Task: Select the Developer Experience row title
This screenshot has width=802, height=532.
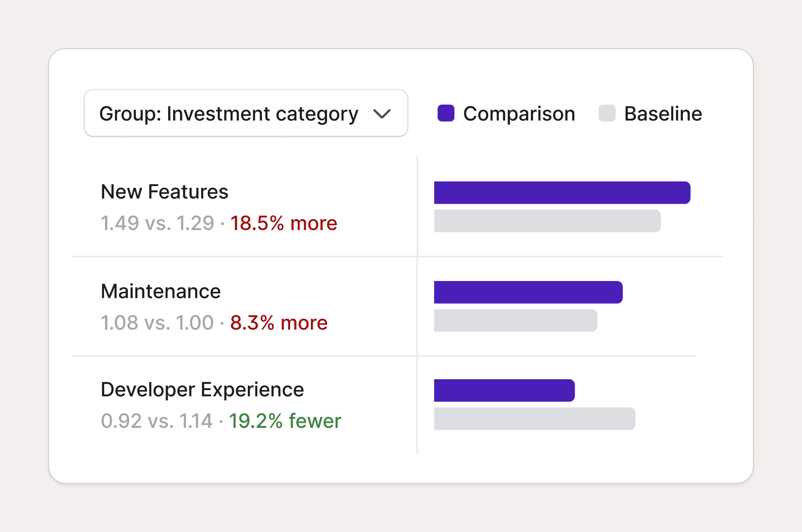Action: point(202,390)
